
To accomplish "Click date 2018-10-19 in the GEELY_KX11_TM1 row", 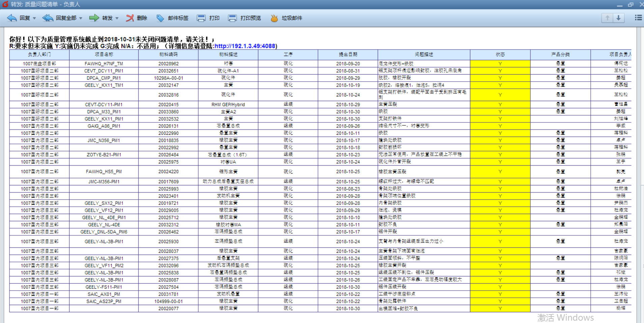I will [348, 85].
